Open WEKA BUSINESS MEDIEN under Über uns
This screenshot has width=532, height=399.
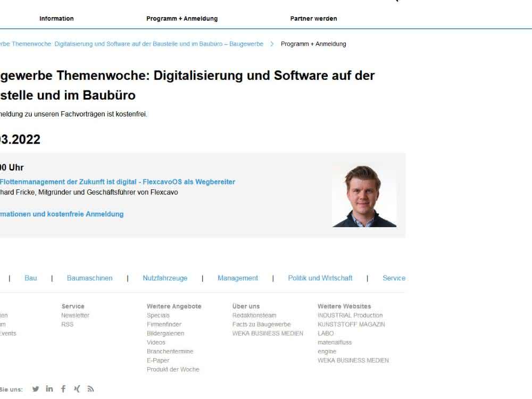click(x=268, y=334)
